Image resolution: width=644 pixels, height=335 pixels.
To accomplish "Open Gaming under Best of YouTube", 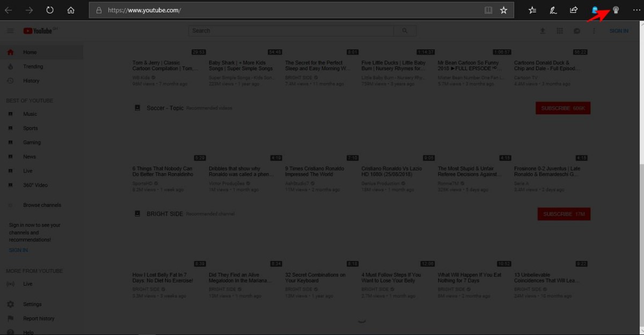I will click(x=41, y=143).
